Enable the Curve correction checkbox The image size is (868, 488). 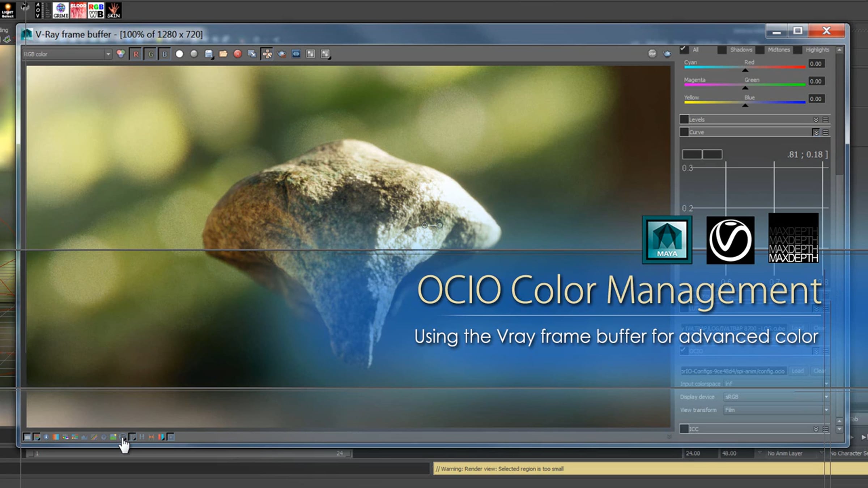684,132
